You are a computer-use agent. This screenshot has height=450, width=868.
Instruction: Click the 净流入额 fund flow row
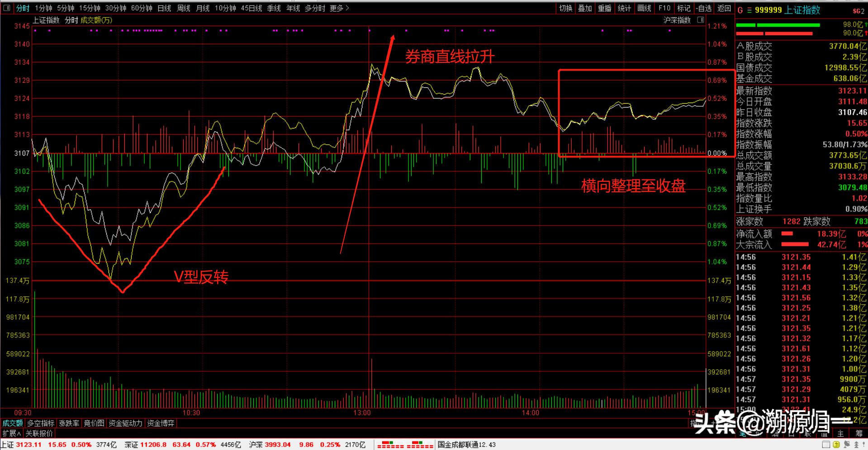point(802,234)
